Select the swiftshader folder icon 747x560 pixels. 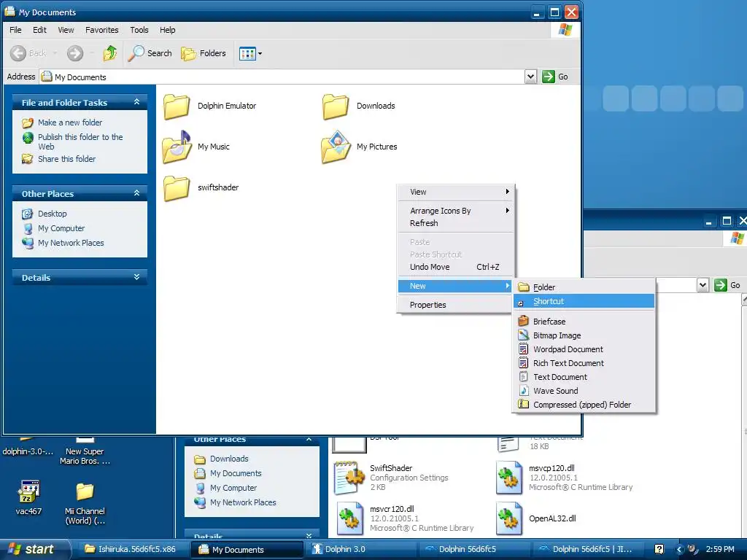coord(177,188)
